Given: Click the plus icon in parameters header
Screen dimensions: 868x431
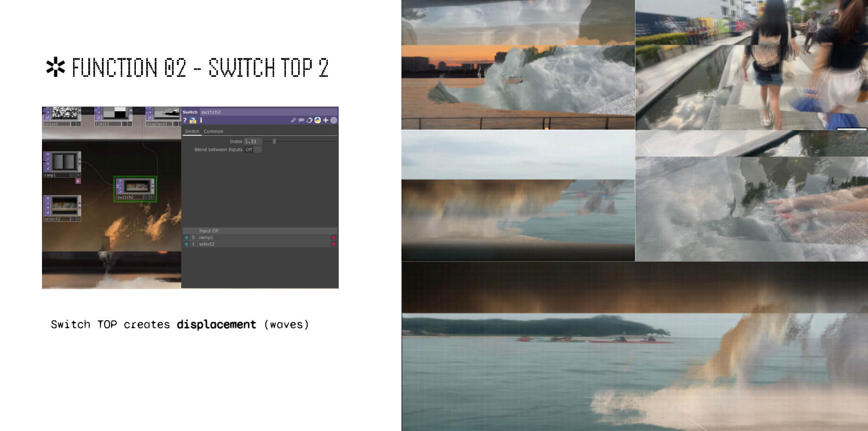Looking at the screenshot, I should point(325,120).
